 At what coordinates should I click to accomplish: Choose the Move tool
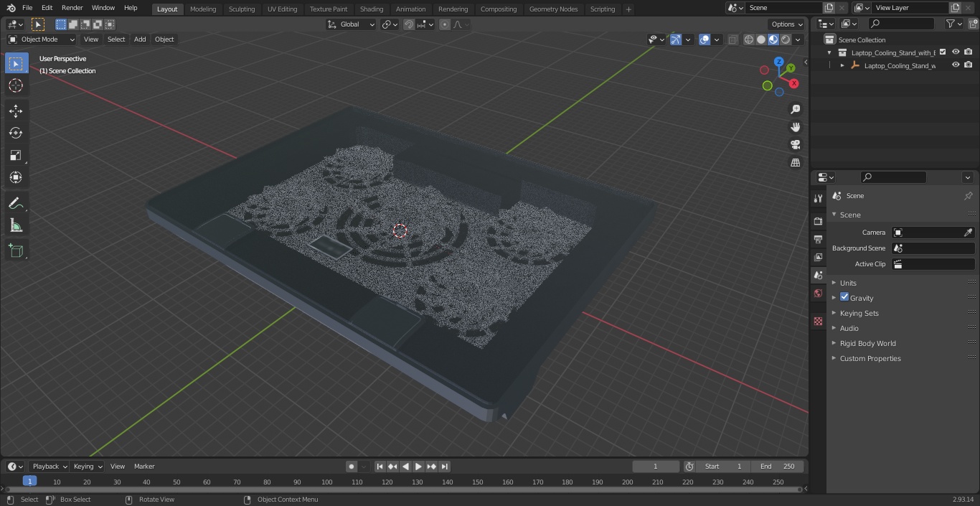click(16, 111)
